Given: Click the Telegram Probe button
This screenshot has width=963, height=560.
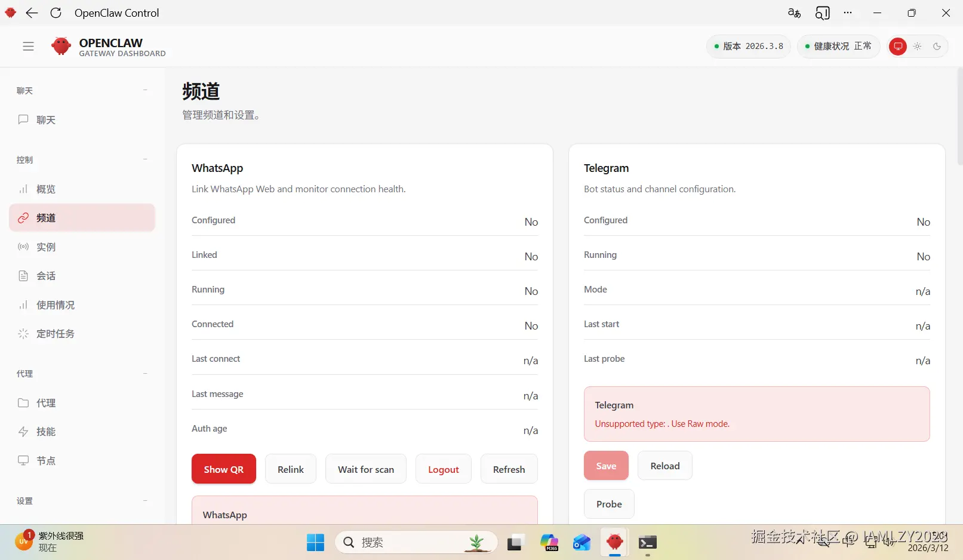Looking at the screenshot, I should pos(609,504).
